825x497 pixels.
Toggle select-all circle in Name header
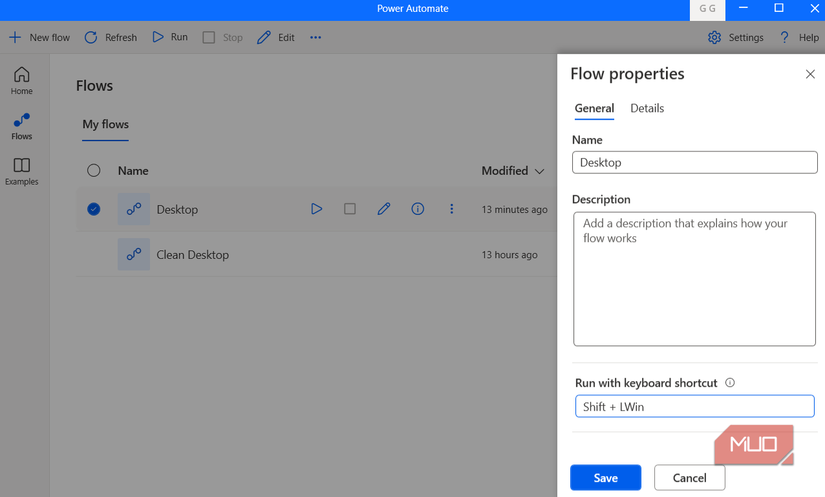click(x=94, y=170)
